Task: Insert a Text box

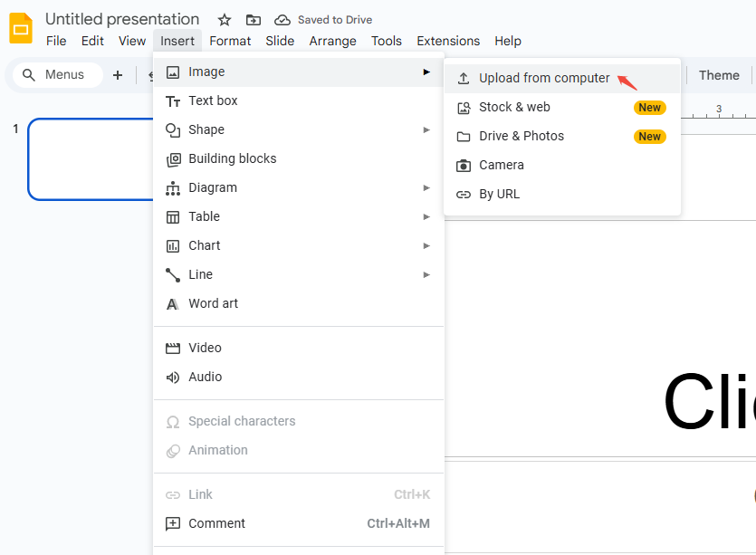Action: pos(213,101)
